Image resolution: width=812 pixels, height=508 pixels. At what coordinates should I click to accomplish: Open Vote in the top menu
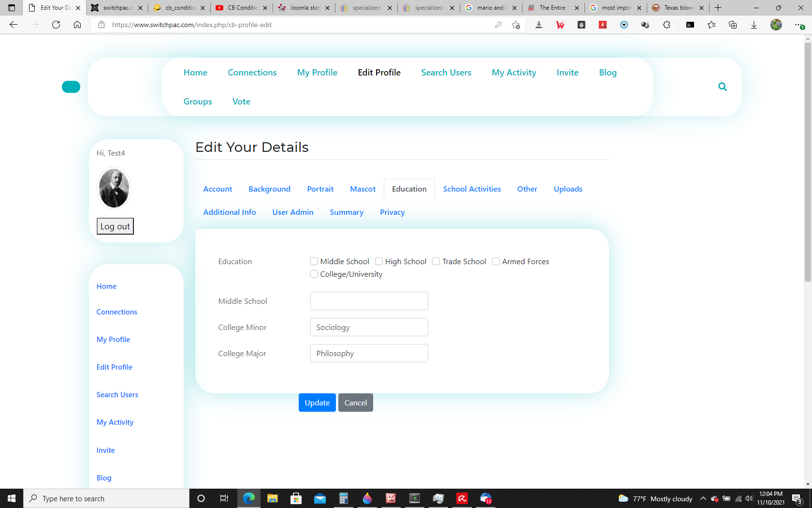point(241,101)
